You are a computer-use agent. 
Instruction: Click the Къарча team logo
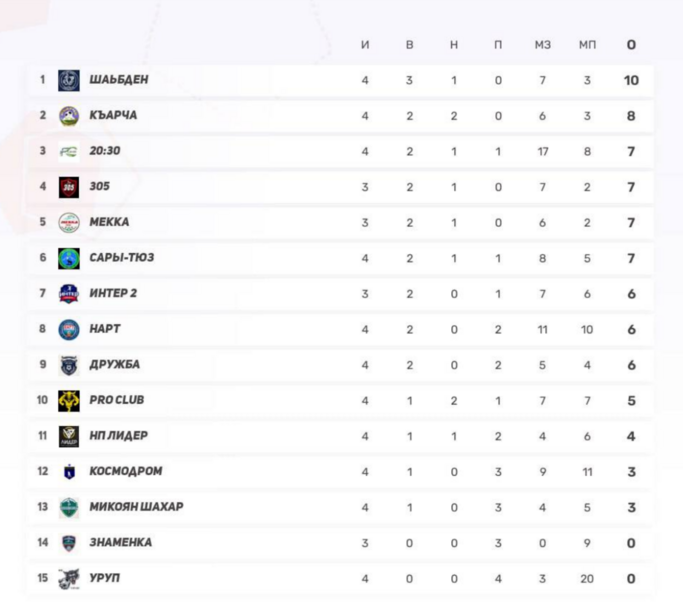(x=68, y=116)
